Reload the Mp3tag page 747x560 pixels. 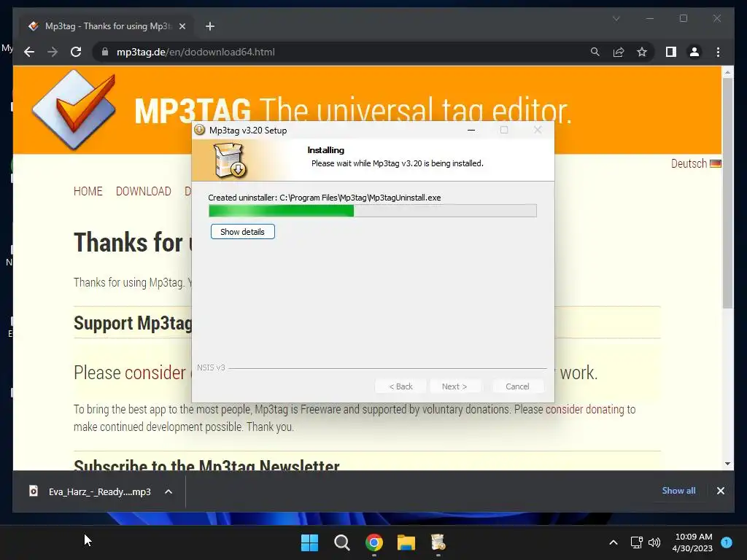click(76, 52)
